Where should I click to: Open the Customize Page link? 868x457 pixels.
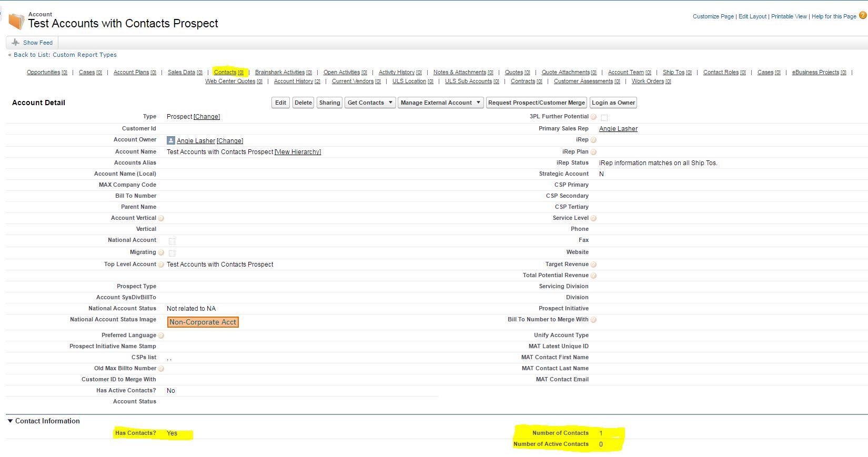[x=713, y=16]
